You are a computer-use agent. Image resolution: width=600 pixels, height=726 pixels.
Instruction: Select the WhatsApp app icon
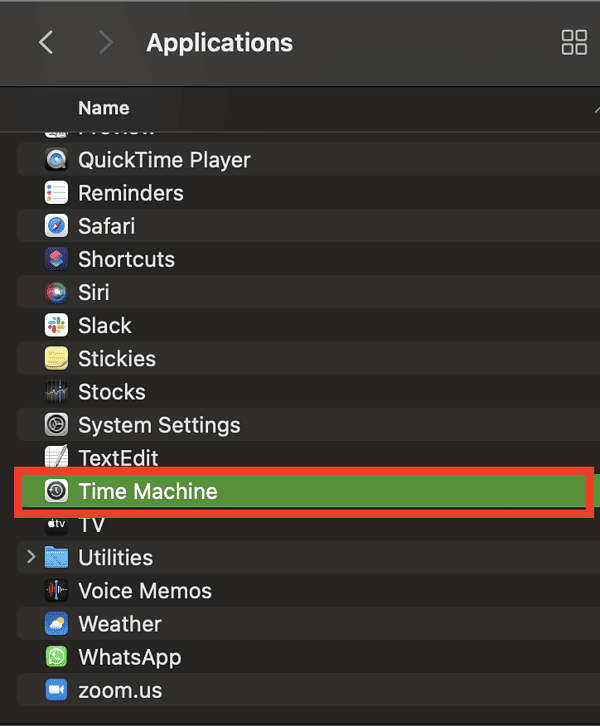(57, 657)
